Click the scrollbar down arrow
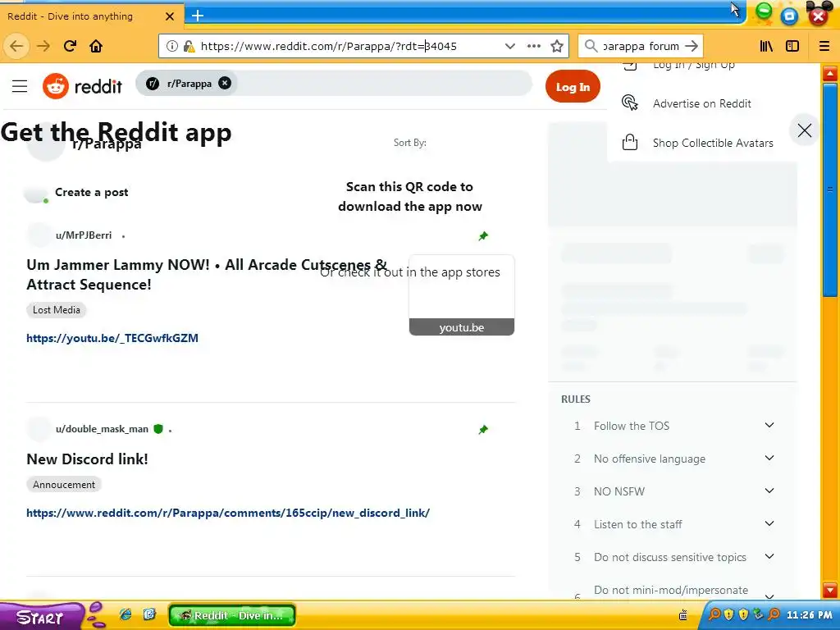The image size is (840, 630). coord(830,590)
